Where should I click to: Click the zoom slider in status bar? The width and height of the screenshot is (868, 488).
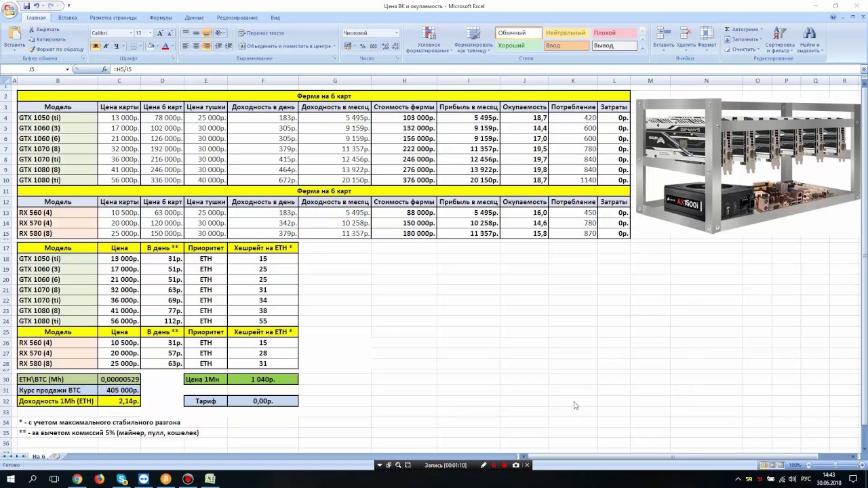point(834,465)
